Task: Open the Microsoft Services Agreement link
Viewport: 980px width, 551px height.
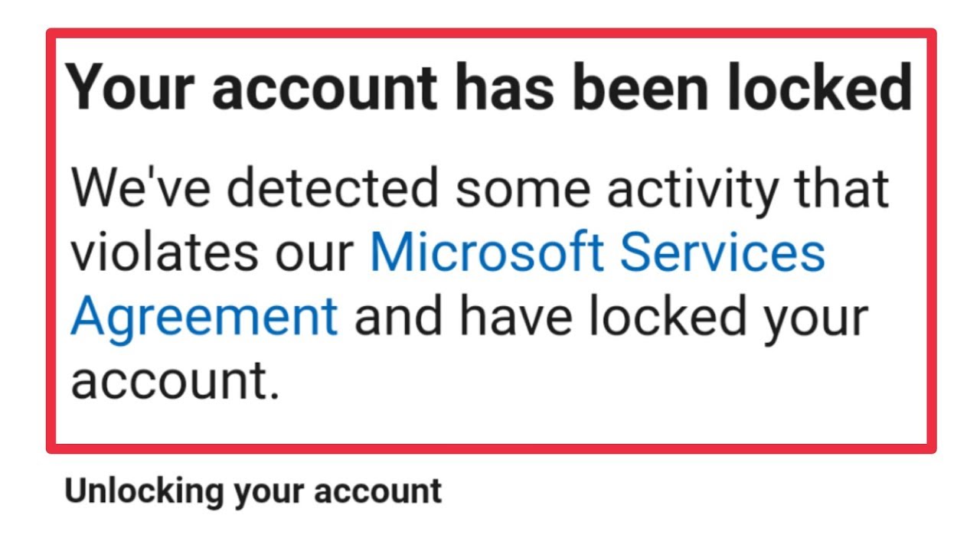Action: point(597,253)
